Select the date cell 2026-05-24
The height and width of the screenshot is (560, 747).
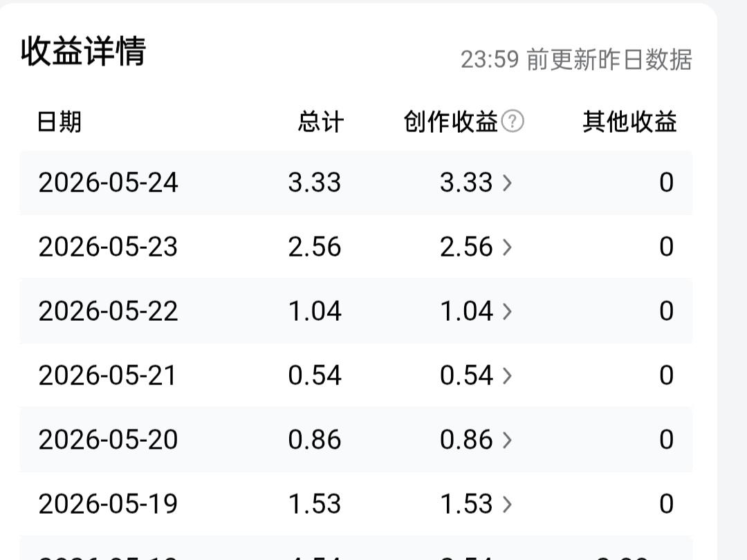pos(108,183)
